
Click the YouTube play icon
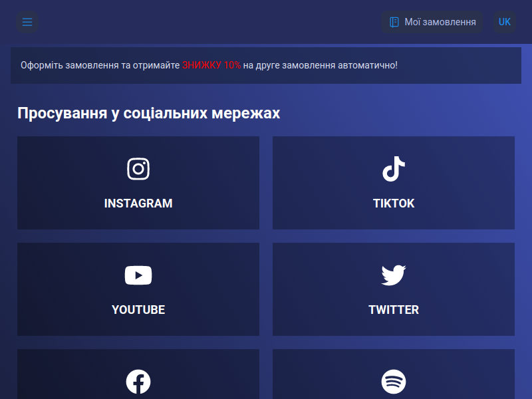(x=138, y=275)
